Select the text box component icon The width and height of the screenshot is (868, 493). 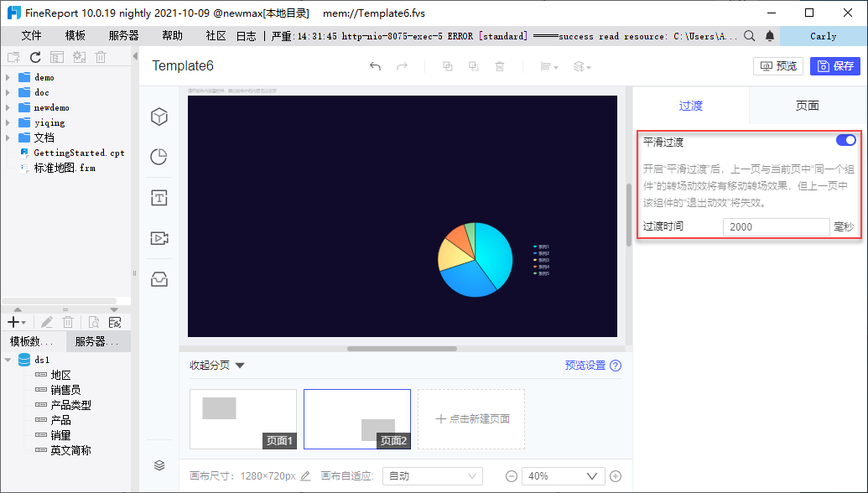pyautogui.click(x=159, y=198)
